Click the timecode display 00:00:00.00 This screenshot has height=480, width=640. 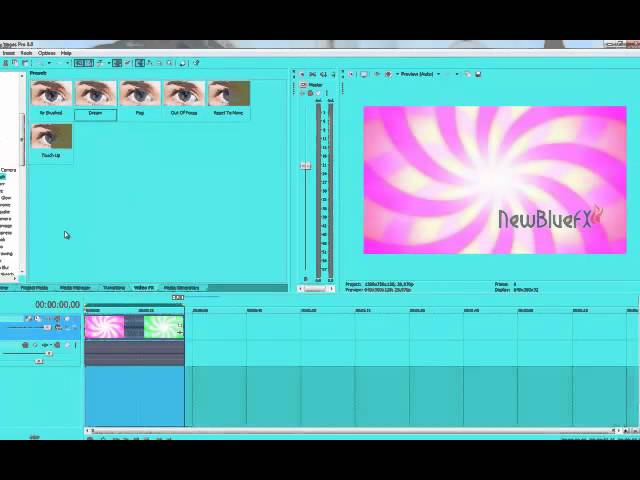(x=58, y=304)
